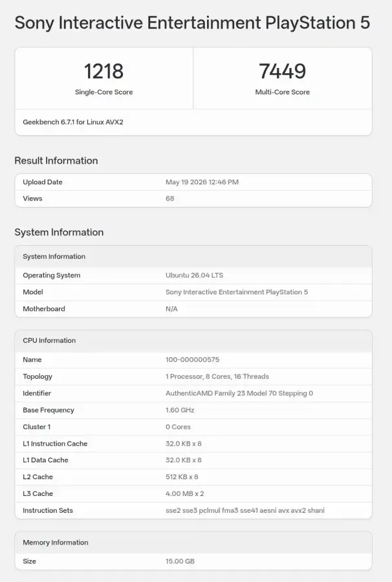Select the Model value 'Sony Interactive Entertainment PlayStation 5'
This screenshot has width=392, height=582.
coord(237,292)
